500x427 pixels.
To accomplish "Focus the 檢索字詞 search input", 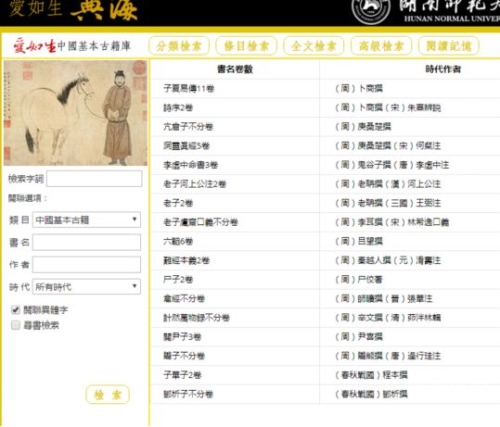I will click(x=94, y=179).
